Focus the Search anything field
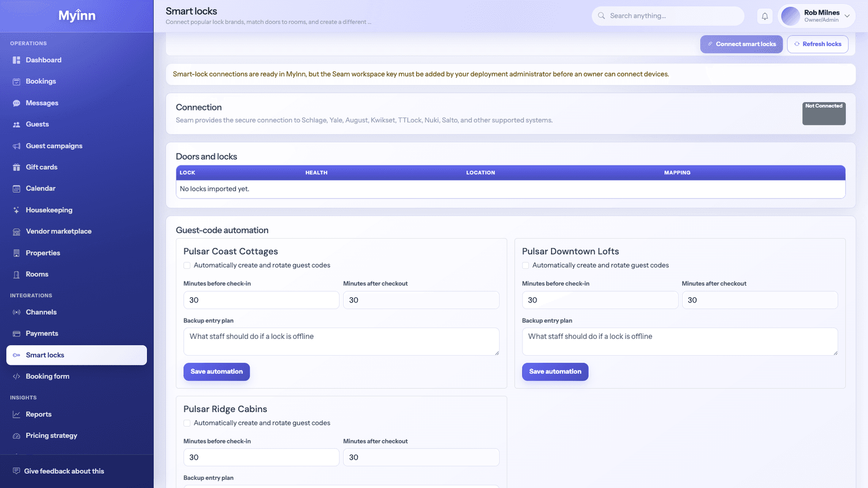The width and height of the screenshot is (868, 488). tap(668, 16)
